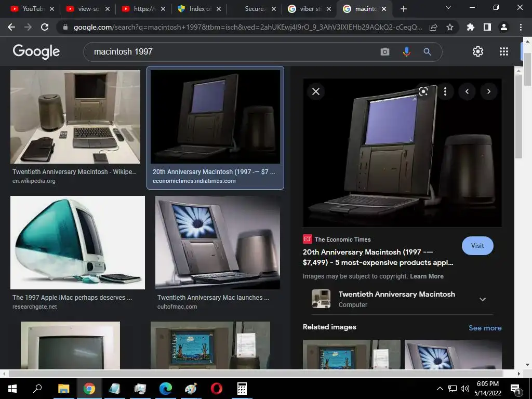The height and width of the screenshot is (399, 532).
Task: Click en.wikipedia.org source text
Action: 34,181
